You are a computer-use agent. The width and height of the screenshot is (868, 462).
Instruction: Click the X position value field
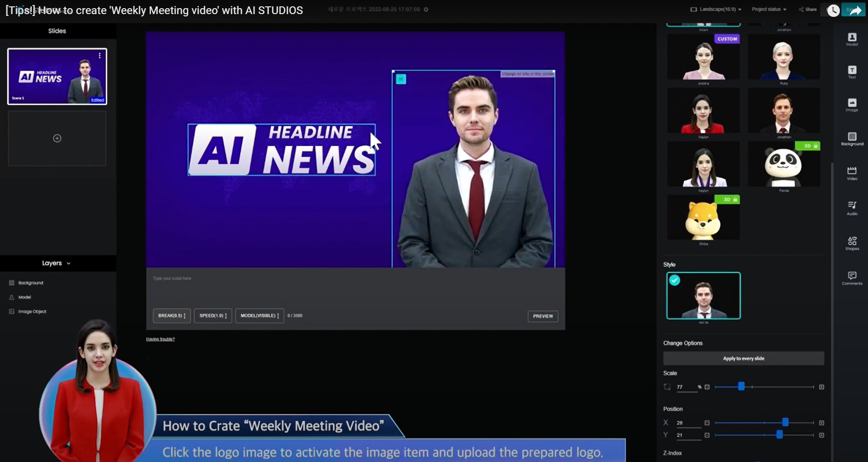click(688, 423)
